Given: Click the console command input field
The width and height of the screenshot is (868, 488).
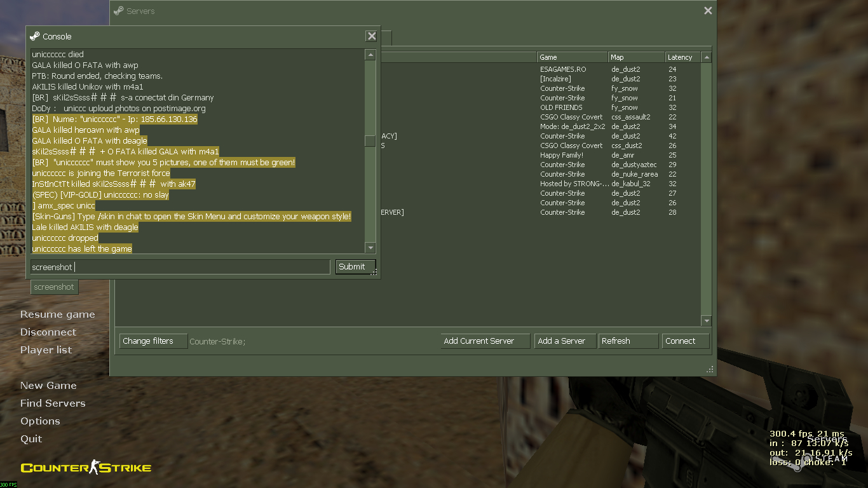Looking at the screenshot, I should click(x=180, y=267).
